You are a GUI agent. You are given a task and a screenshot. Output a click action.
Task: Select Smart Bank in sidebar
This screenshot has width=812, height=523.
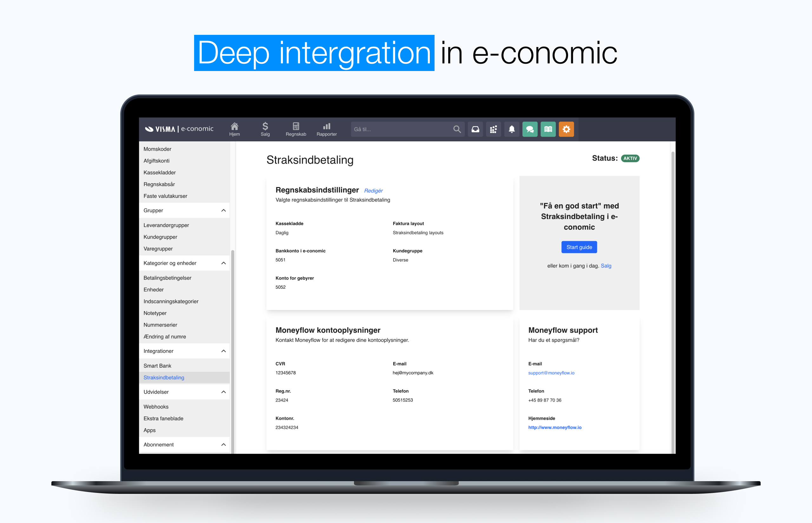(157, 366)
